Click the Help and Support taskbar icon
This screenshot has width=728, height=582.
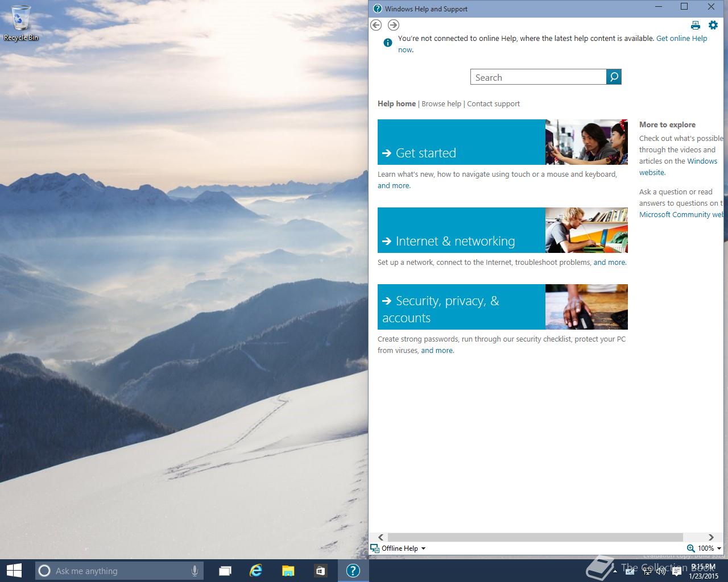tap(353, 571)
